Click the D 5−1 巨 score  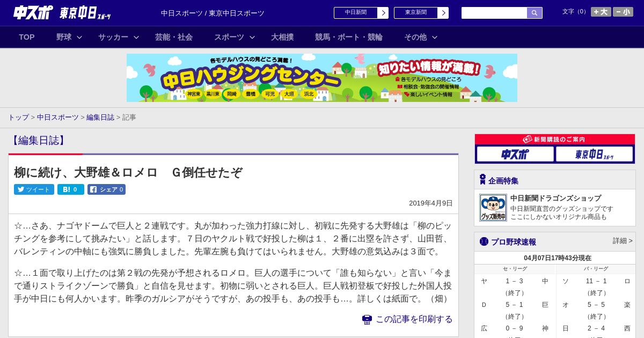point(514,305)
